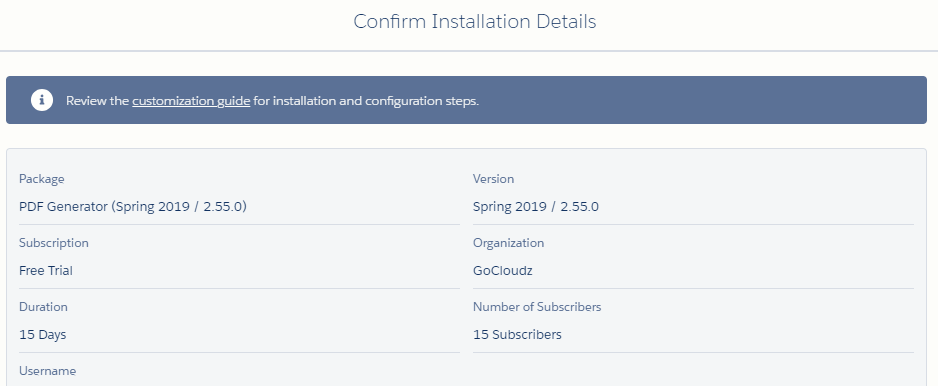Viewport: 938px width, 386px height.
Task: Click the 15 Subscribers value
Action: 517,335
